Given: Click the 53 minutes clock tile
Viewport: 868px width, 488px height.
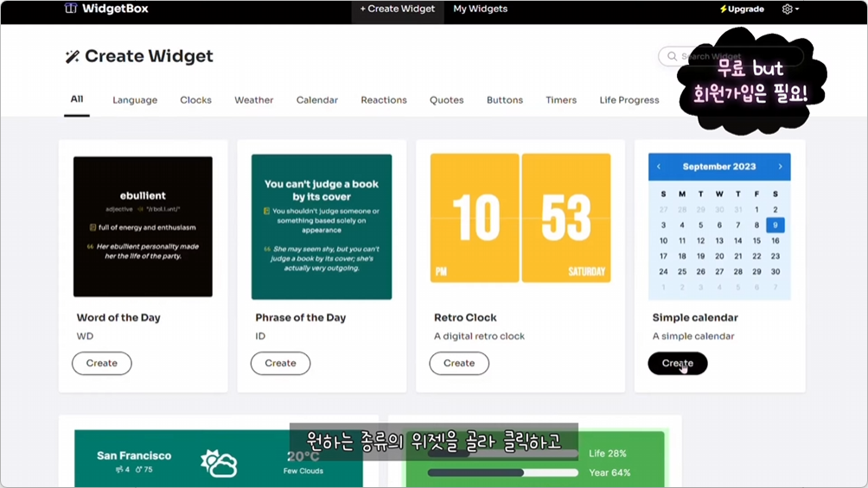Looking at the screenshot, I should coord(566,218).
